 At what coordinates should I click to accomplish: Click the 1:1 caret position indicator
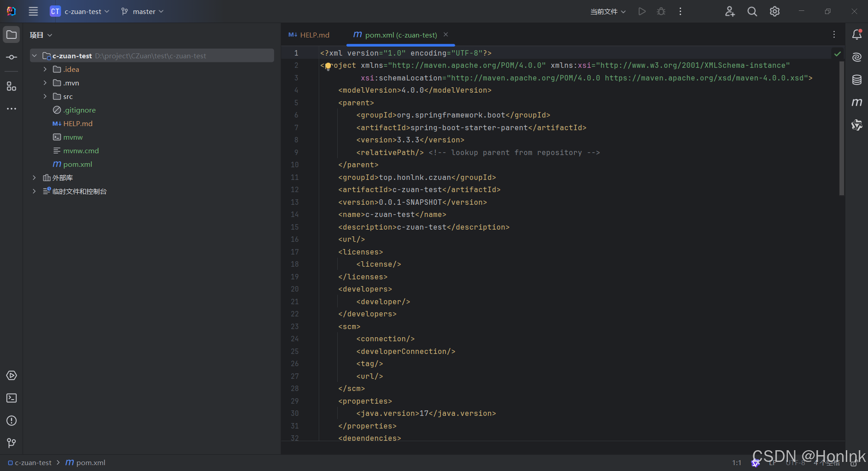(x=736, y=463)
